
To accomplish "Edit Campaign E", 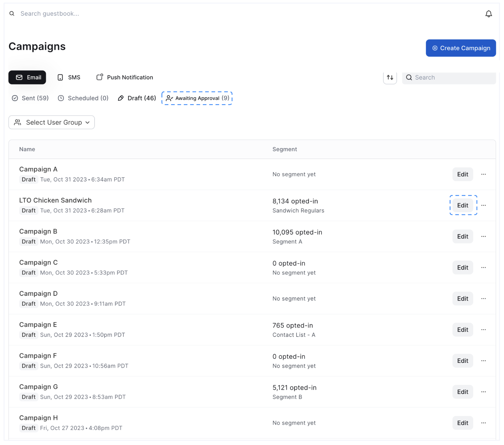I will pos(463,330).
